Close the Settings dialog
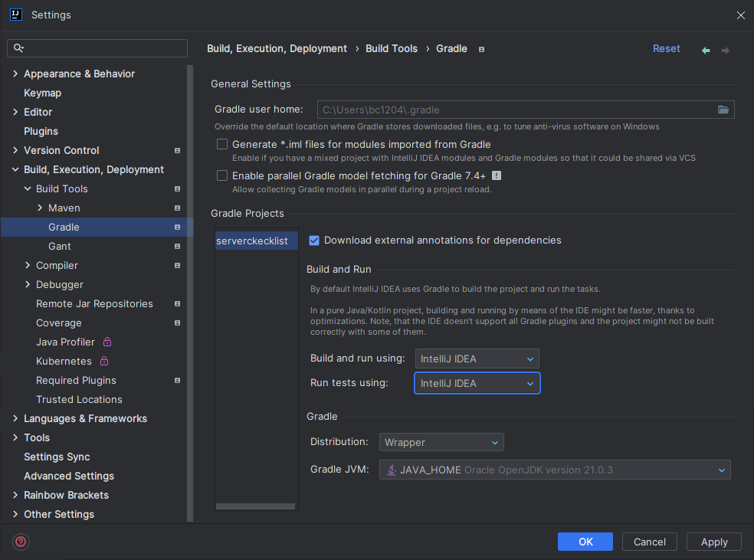754x560 pixels. [x=740, y=15]
